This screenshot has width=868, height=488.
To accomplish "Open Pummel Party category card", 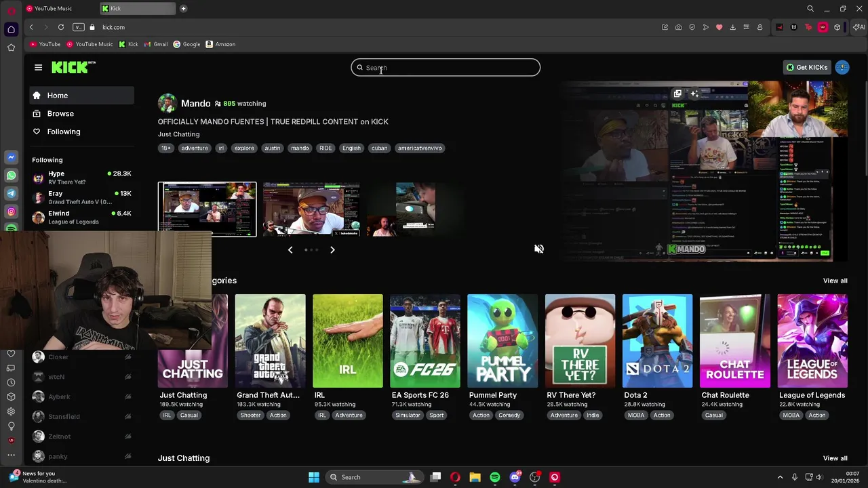I will [502, 341].
